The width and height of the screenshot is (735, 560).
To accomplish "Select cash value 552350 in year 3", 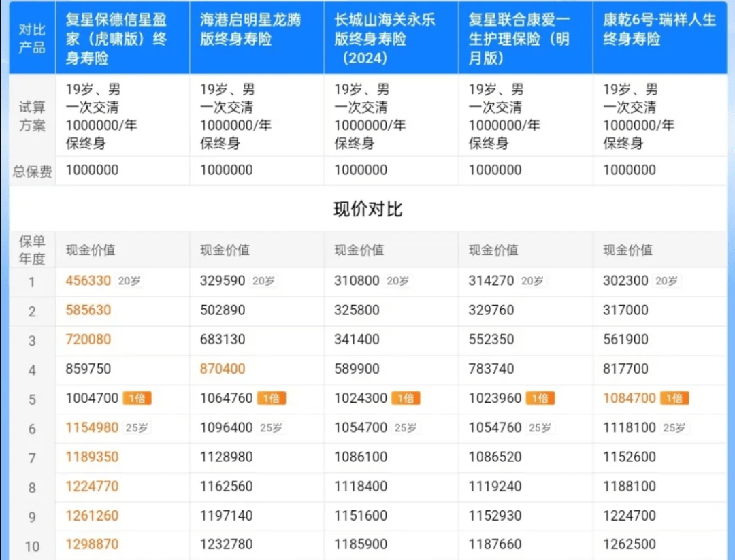I will (x=491, y=340).
